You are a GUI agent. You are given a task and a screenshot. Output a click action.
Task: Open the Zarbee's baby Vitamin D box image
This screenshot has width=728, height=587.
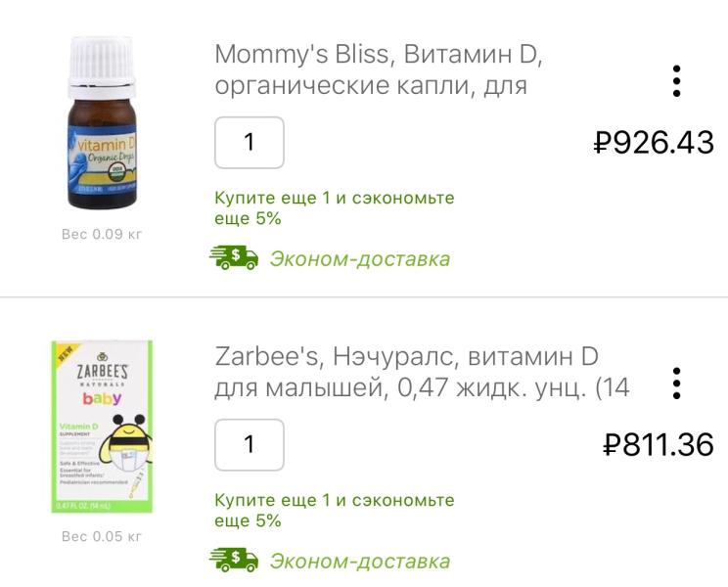pyautogui.click(x=102, y=427)
